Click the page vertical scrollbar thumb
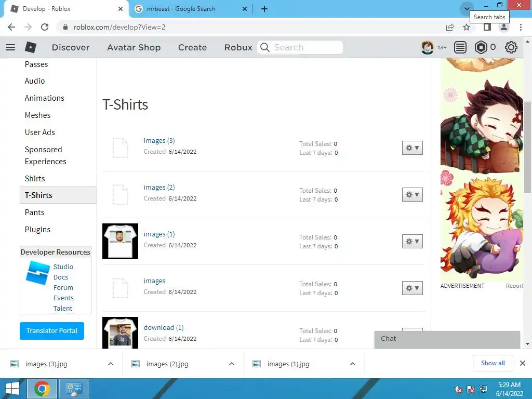 click(527, 146)
